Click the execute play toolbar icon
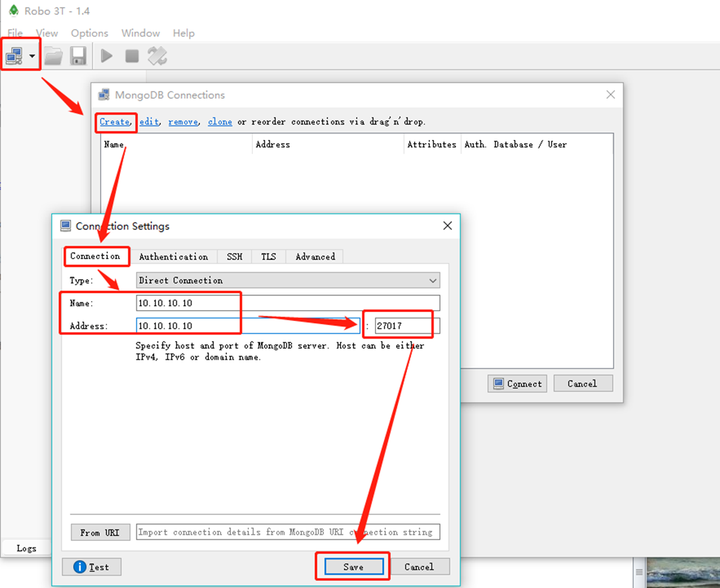This screenshot has height=588, width=720. (106, 56)
